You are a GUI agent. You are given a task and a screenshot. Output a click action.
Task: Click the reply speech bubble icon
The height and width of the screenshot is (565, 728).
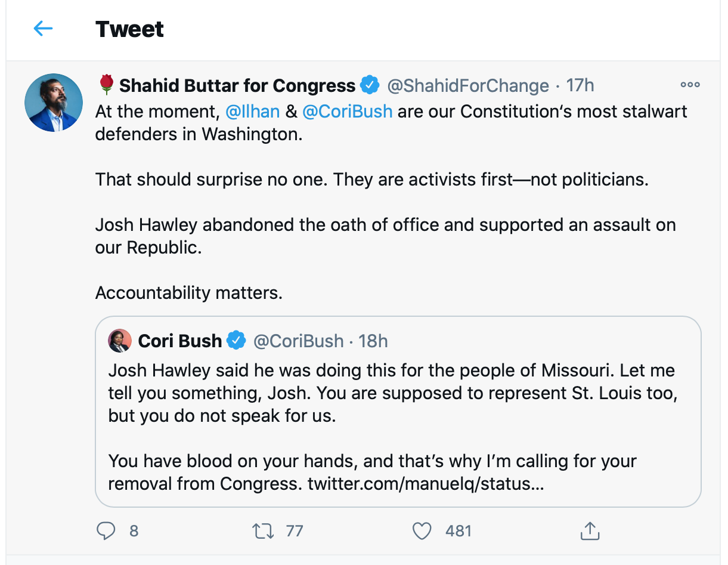point(106,531)
